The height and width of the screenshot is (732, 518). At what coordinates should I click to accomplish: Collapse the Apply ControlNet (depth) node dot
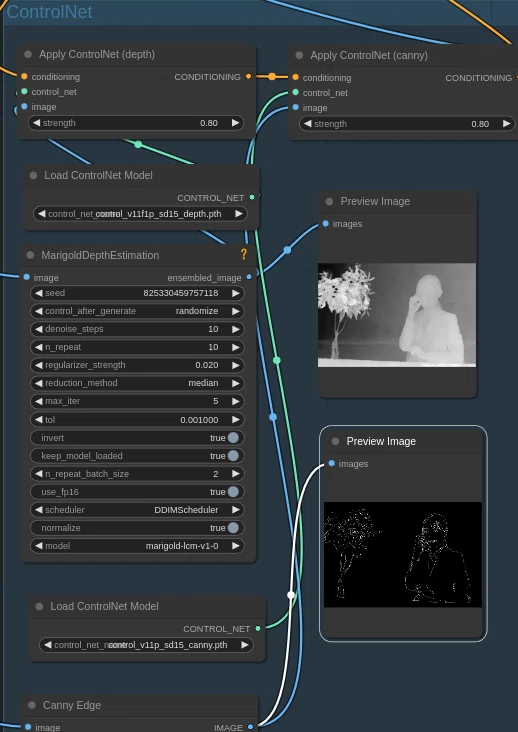point(28,55)
